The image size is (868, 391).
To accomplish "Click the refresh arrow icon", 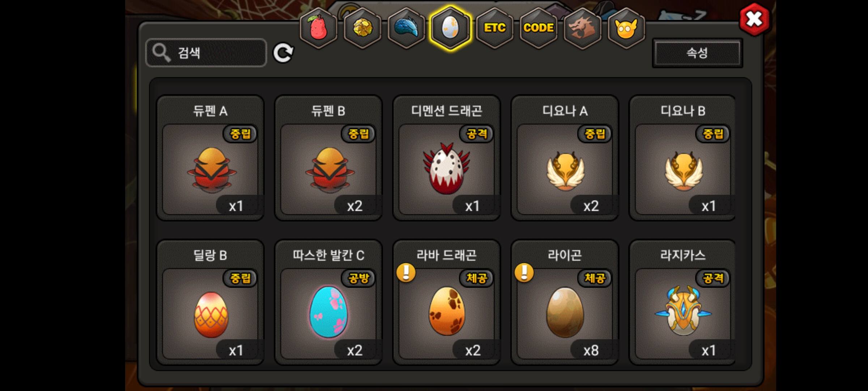I will [x=283, y=53].
